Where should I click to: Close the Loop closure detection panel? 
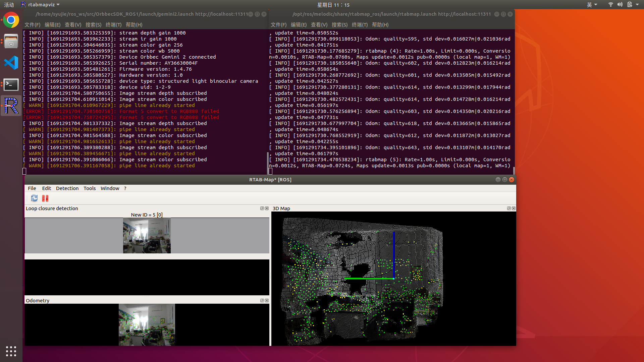267,208
